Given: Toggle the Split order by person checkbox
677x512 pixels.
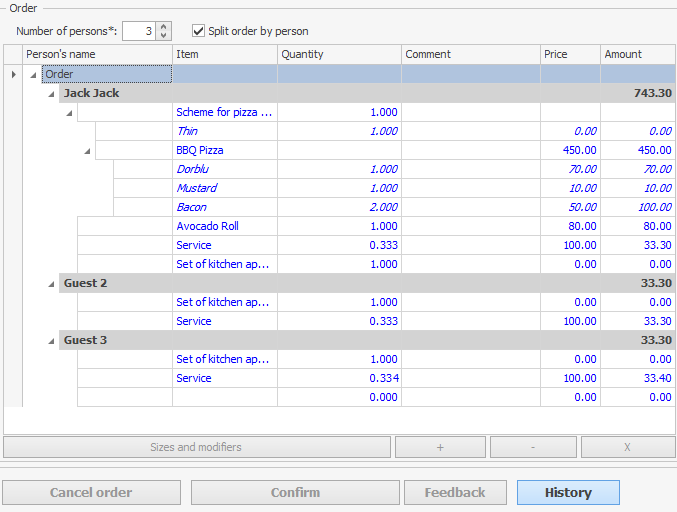Looking at the screenshot, I should click(198, 31).
